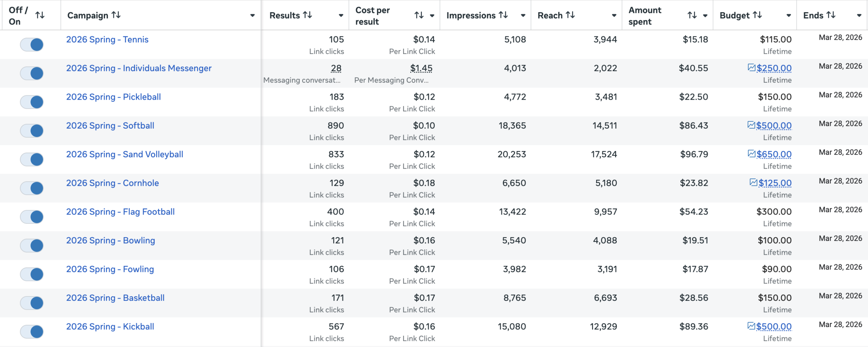
Task: Disable the Pickleball campaign switch
Action: tap(32, 102)
